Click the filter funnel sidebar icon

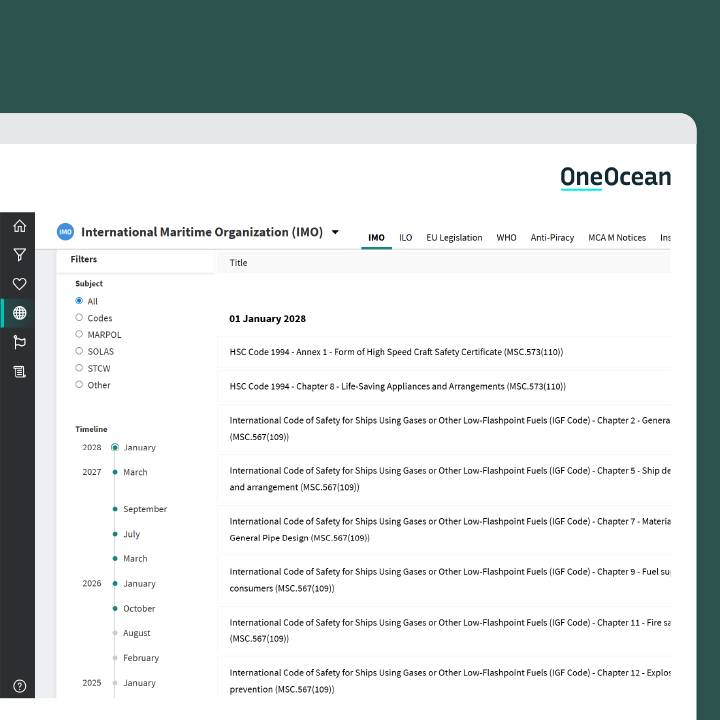click(x=19, y=255)
